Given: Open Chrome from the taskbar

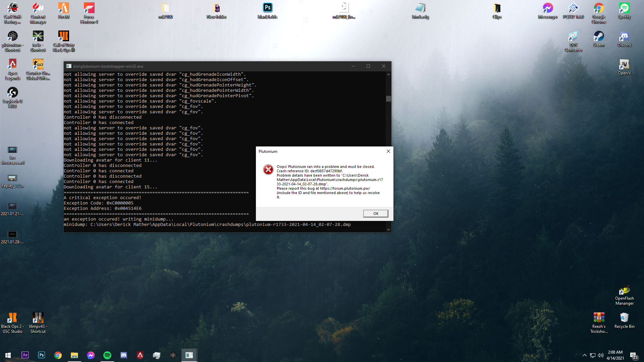Looking at the screenshot, I should click(x=58, y=355).
